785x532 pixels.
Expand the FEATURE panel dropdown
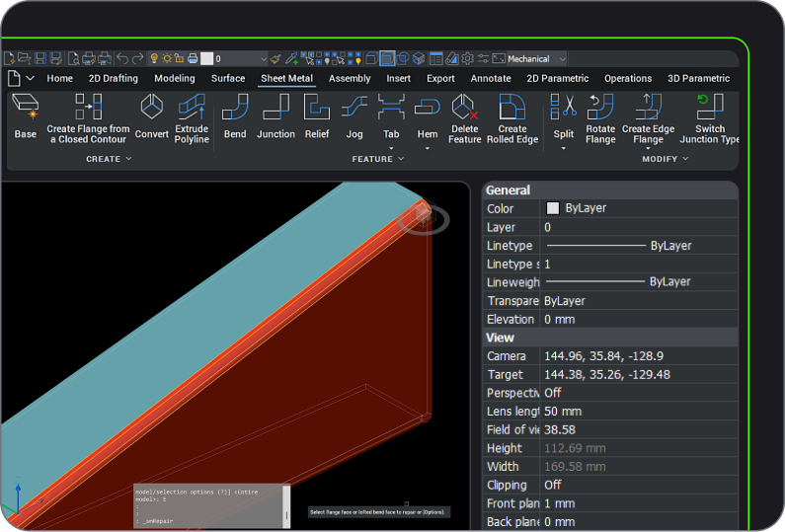(x=401, y=159)
